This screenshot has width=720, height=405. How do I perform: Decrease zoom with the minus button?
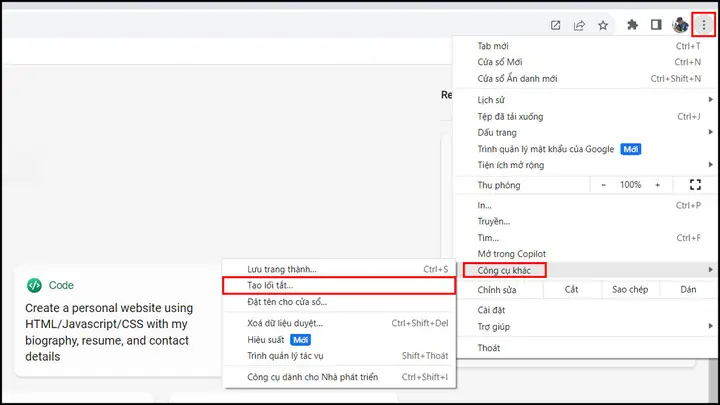[x=603, y=185]
